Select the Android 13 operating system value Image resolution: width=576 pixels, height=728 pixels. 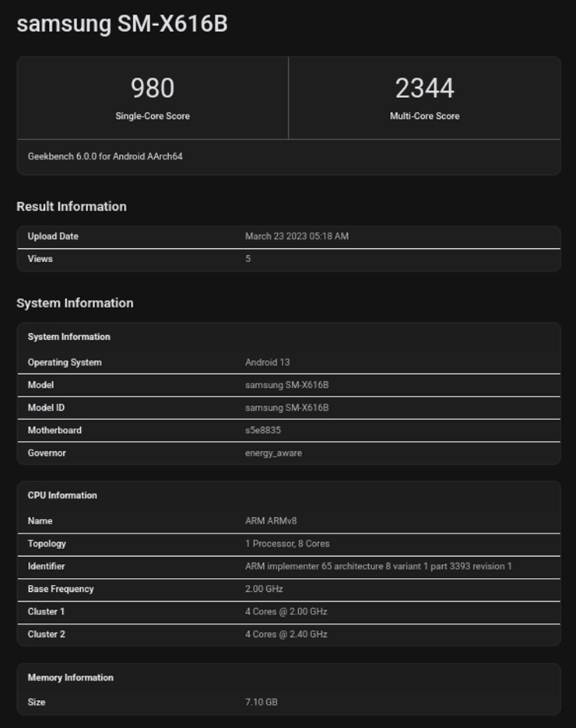click(x=268, y=362)
